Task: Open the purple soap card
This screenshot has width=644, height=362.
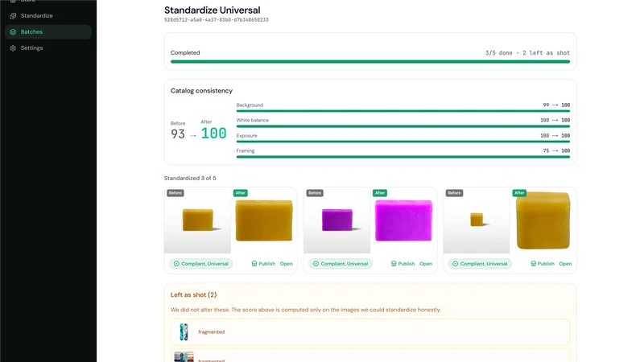Action: coord(426,264)
